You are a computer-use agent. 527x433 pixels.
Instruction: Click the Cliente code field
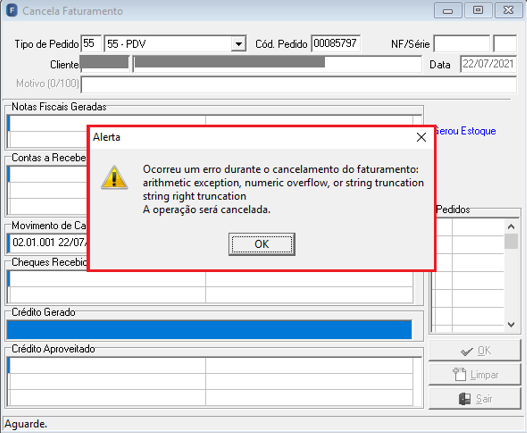[105, 64]
